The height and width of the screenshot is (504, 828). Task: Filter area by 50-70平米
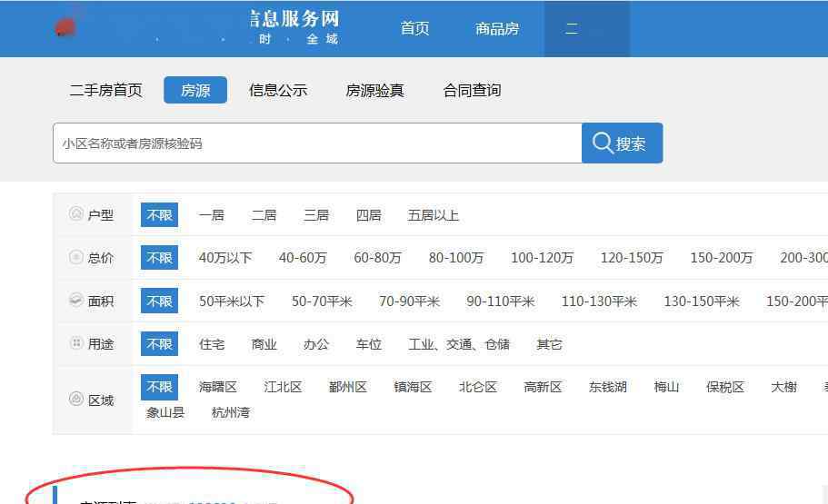point(322,301)
